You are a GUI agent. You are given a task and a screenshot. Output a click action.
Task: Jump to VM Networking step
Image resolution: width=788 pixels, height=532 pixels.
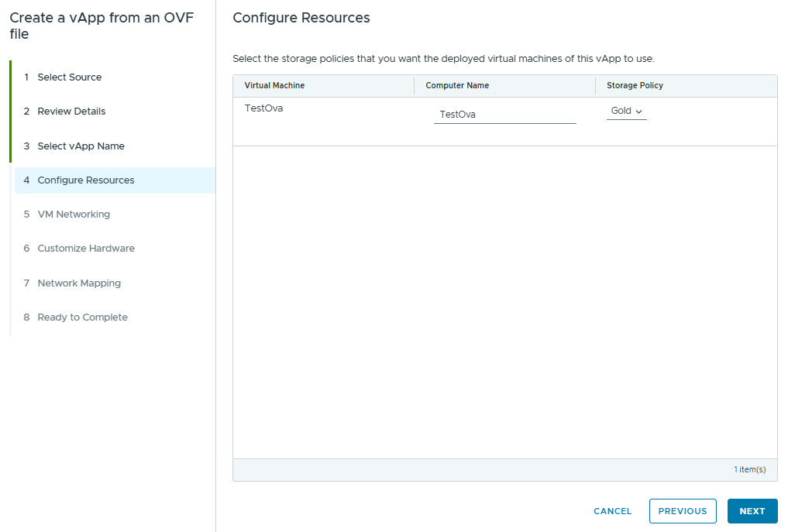coord(74,215)
